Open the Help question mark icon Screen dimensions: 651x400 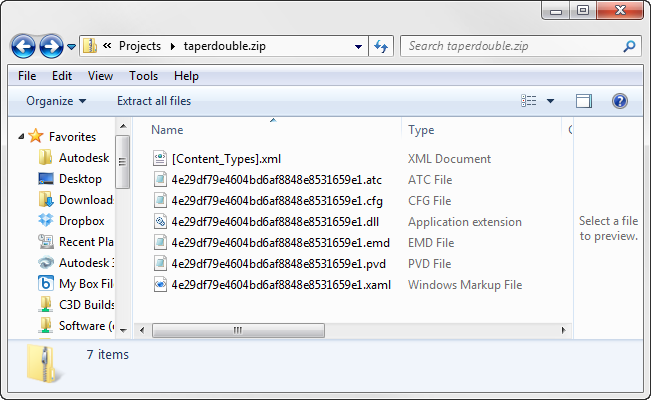tap(619, 101)
